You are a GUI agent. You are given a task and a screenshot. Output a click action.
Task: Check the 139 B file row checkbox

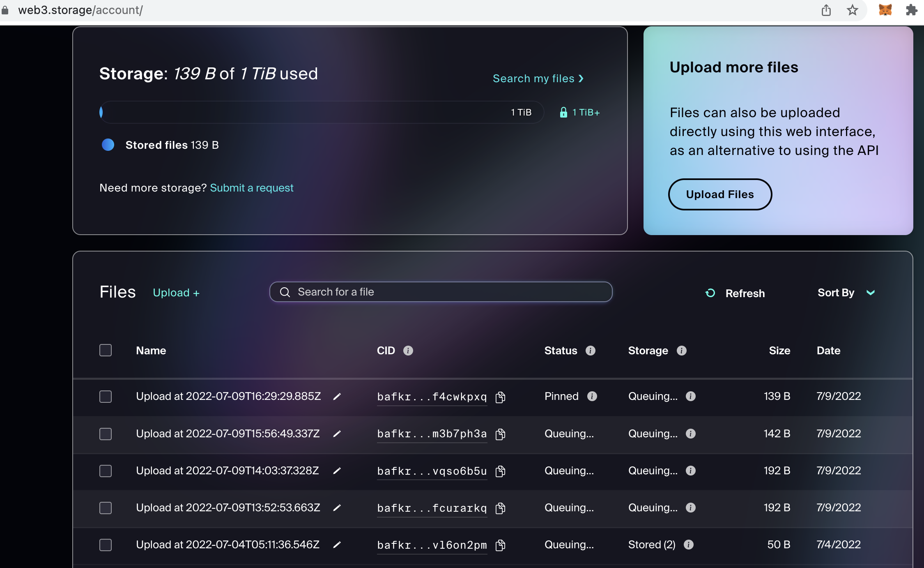point(106,397)
